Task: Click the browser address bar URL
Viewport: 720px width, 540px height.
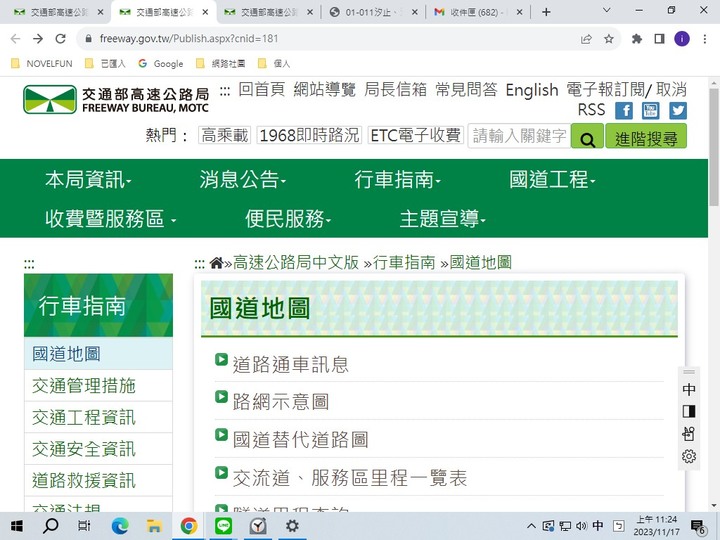Action: click(x=189, y=39)
